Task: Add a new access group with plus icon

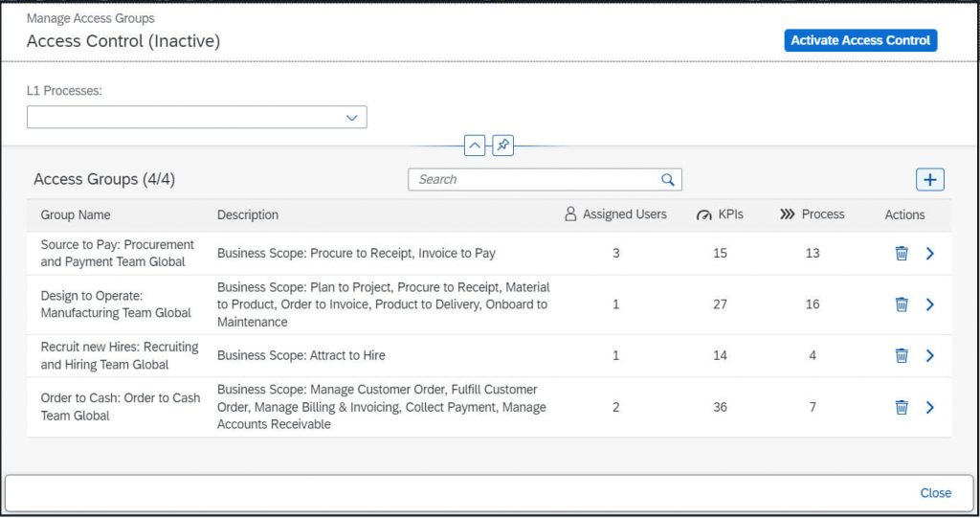Action: coord(930,180)
